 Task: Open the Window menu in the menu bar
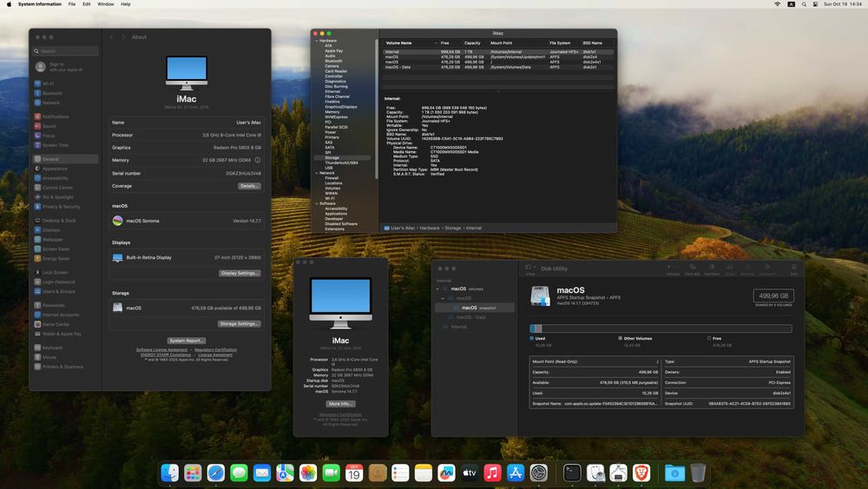(x=105, y=4)
